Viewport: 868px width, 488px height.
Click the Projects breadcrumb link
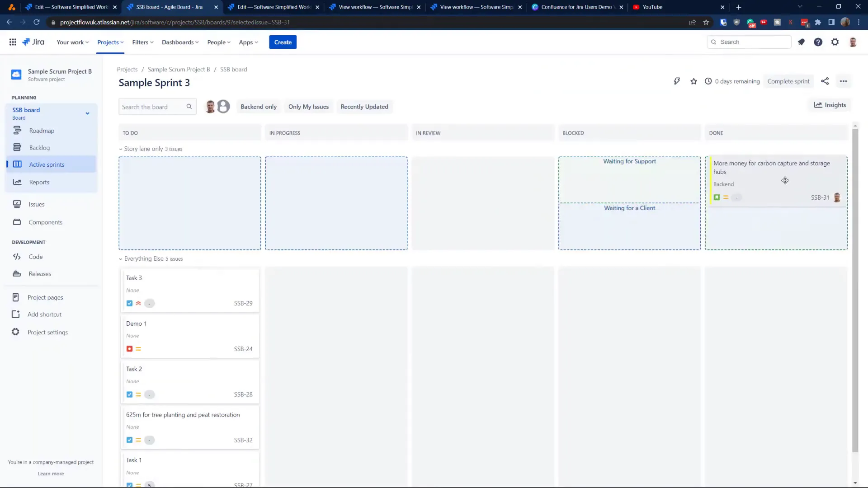(127, 69)
